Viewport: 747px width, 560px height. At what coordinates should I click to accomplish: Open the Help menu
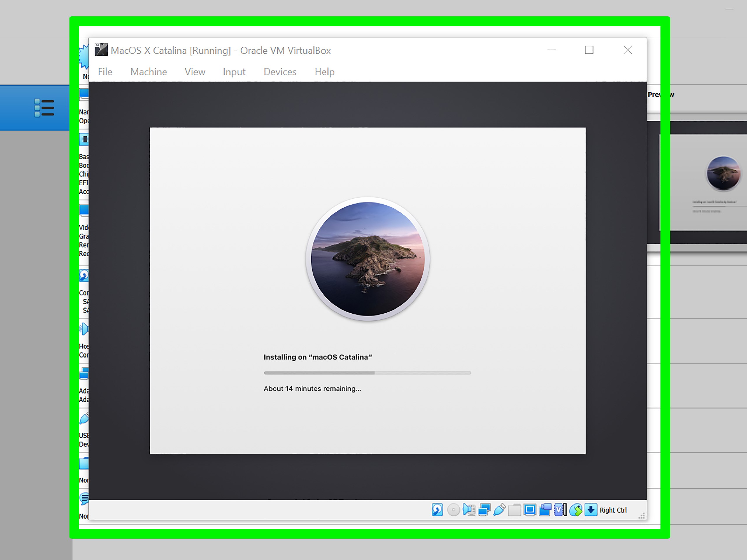[x=324, y=72]
